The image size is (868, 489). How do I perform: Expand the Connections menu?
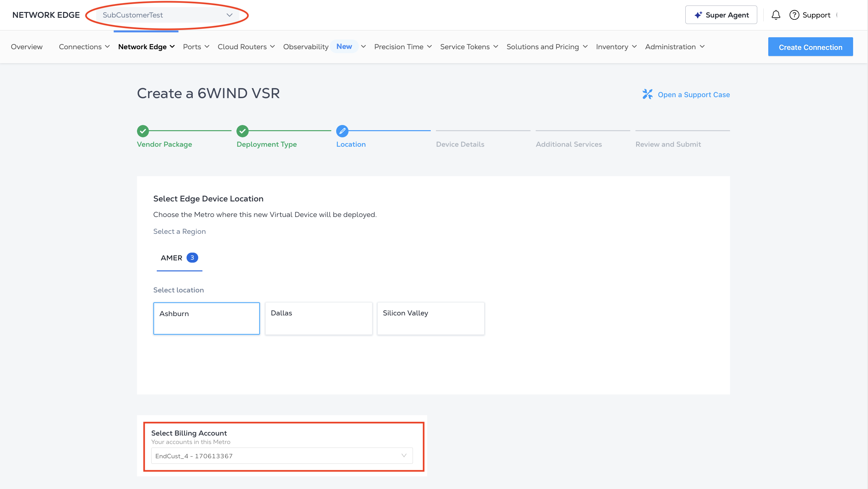point(84,47)
